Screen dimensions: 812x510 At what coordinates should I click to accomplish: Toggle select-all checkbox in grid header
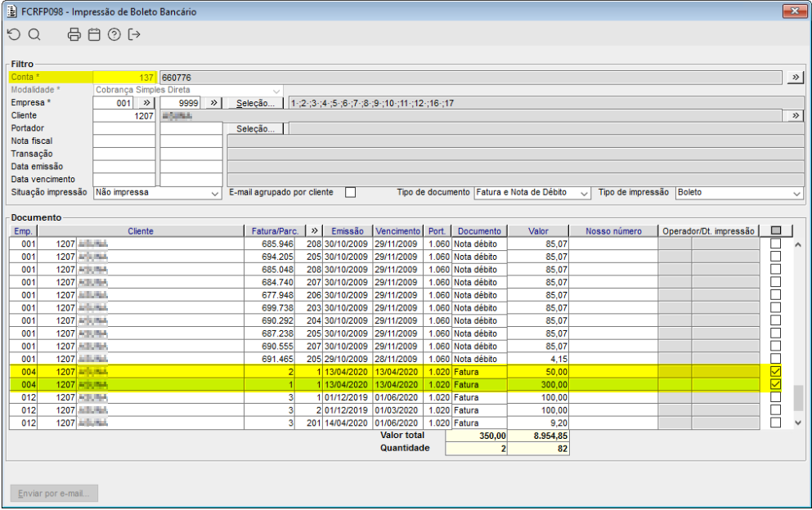pos(776,231)
